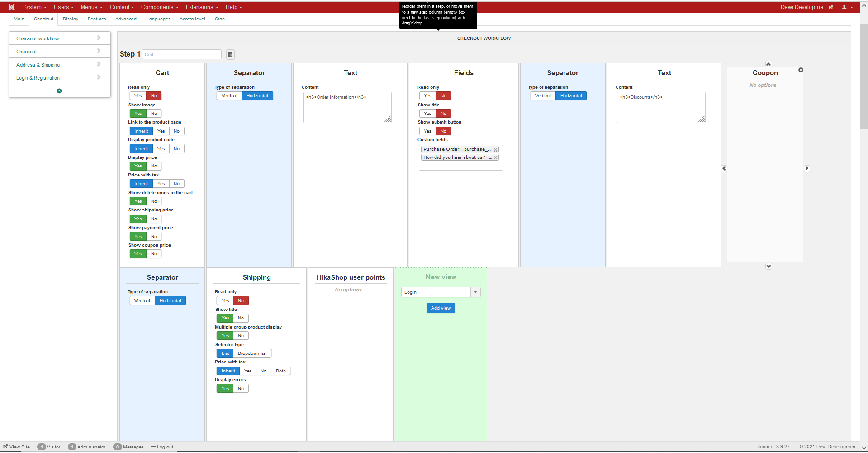Choose No for Display product code
868x453 pixels.
pos(176,149)
